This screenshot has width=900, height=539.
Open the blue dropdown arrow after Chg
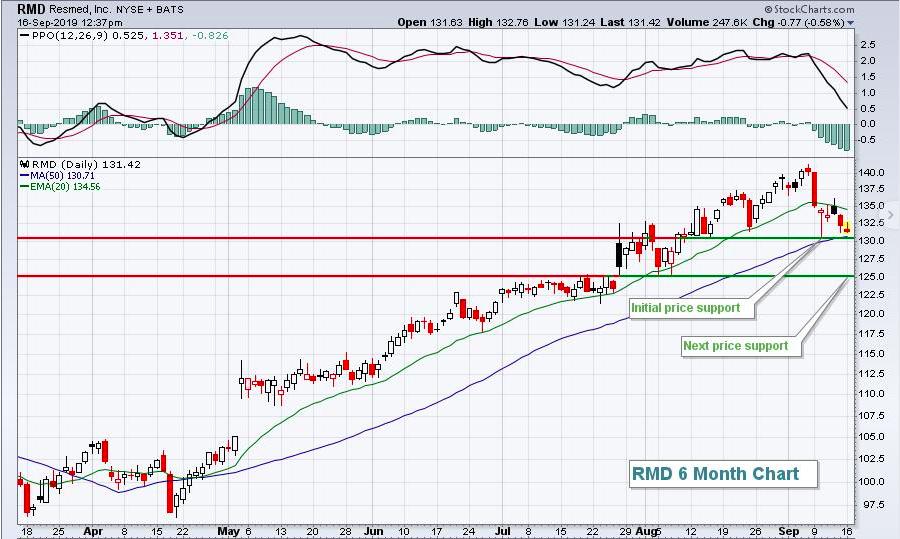851,22
